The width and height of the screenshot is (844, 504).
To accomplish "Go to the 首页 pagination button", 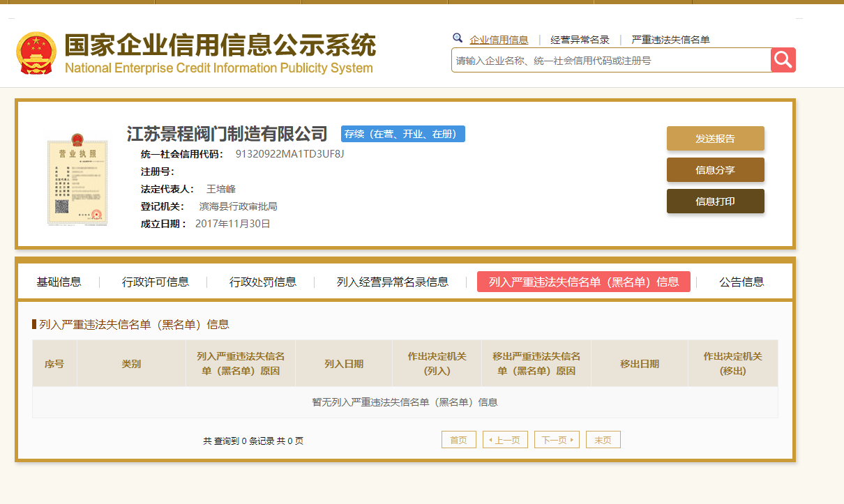I will tap(458, 440).
